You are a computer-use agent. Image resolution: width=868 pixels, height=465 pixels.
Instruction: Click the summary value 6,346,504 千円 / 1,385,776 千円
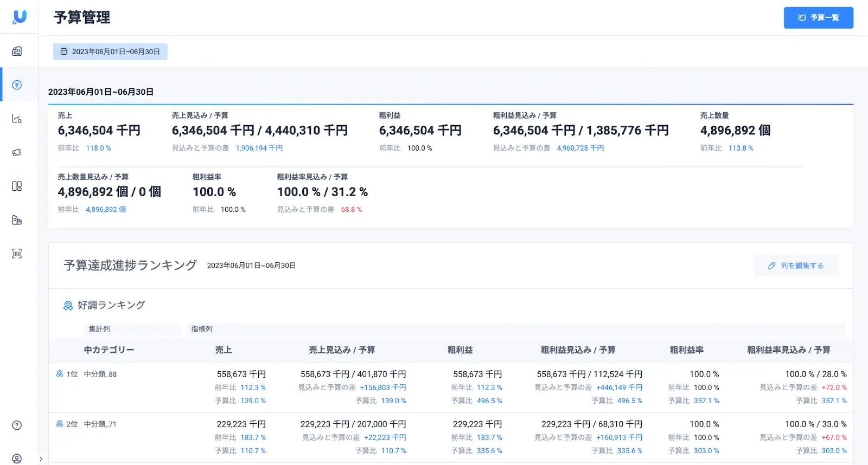581,131
